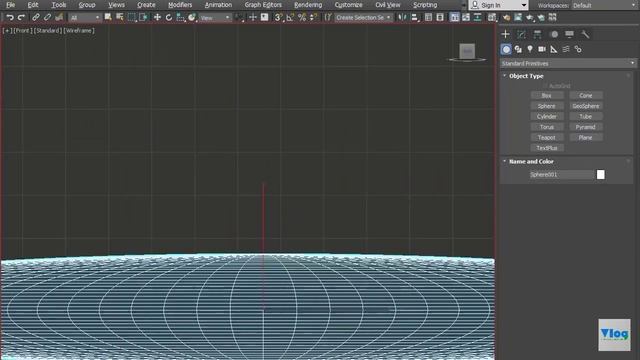This screenshot has height=360, width=640.
Task: Click the Sphere primitive button
Action: [x=547, y=106]
